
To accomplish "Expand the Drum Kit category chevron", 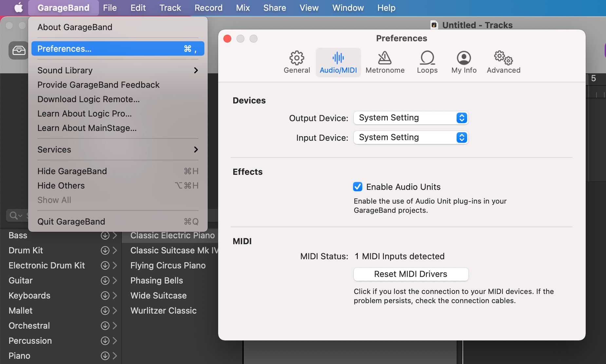I will (x=115, y=250).
